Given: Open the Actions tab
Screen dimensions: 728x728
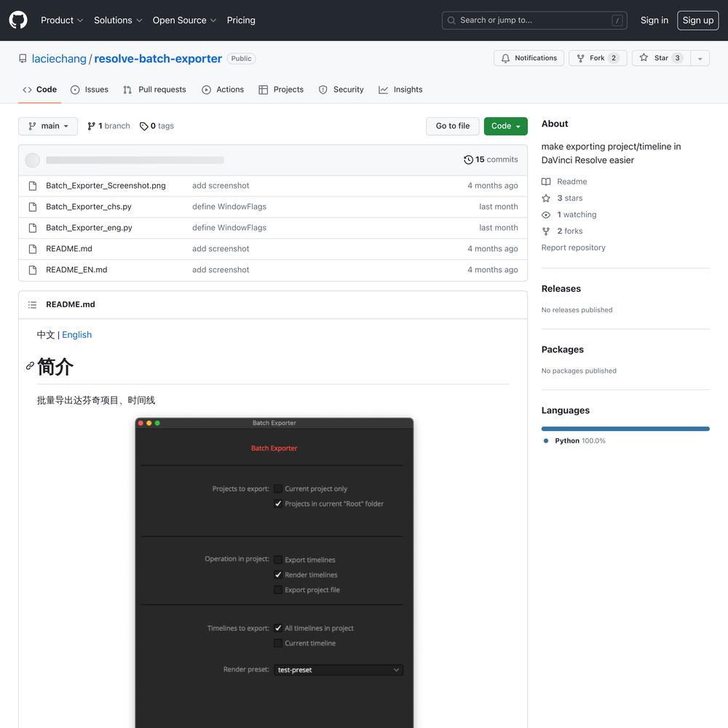Looking at the screenshot, I should pos(223,90).
